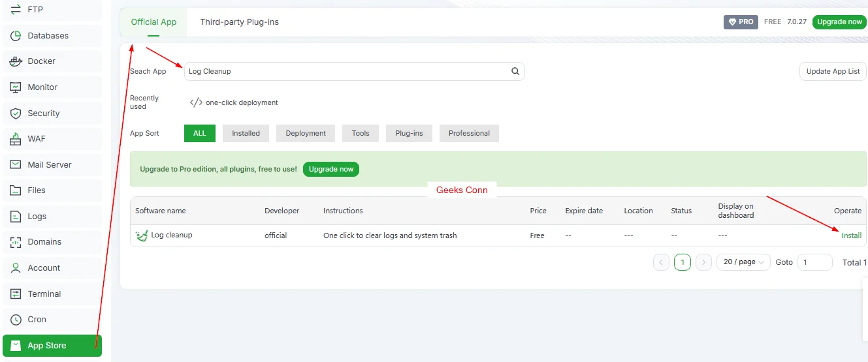Image resolution: width=868 pixels, height=362 pixels.
Task: Open one-click deployment recent app
Action: [x=234, y=102]
